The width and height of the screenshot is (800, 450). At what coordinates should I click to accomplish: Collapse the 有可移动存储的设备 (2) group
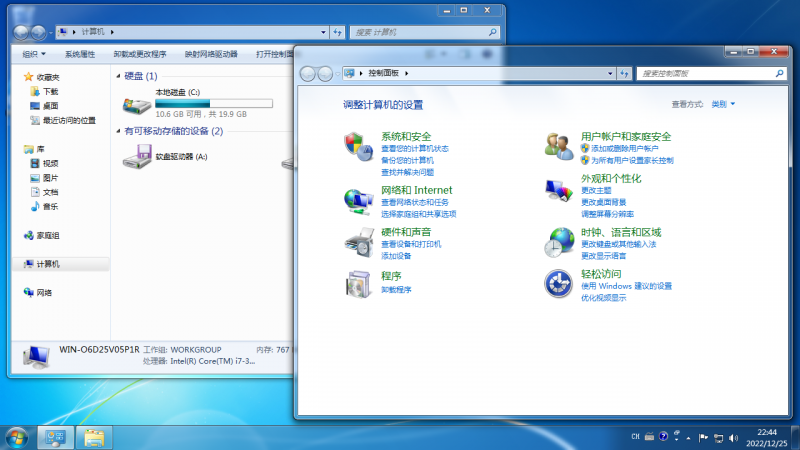pyautogui.click(x=118, y=131)
